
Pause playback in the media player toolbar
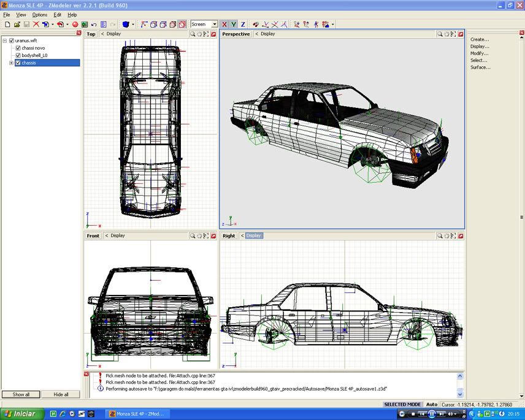432,414
